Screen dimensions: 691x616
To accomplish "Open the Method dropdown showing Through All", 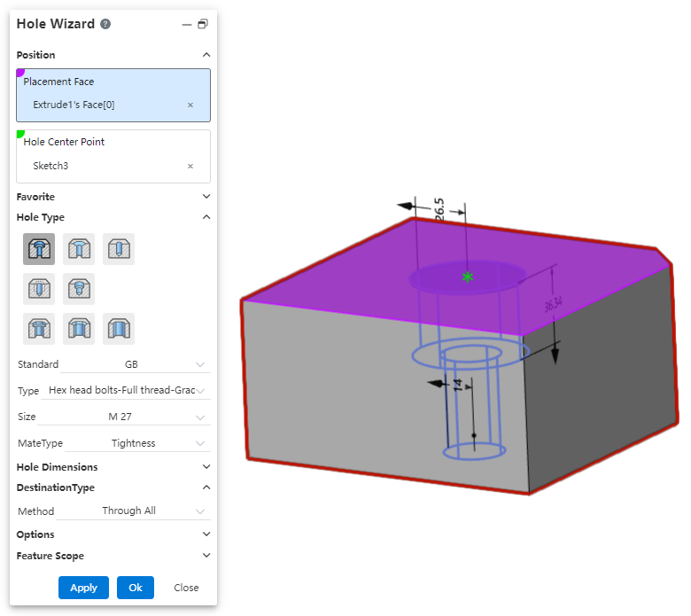I will pyautogui.click(x=133, y=511).
